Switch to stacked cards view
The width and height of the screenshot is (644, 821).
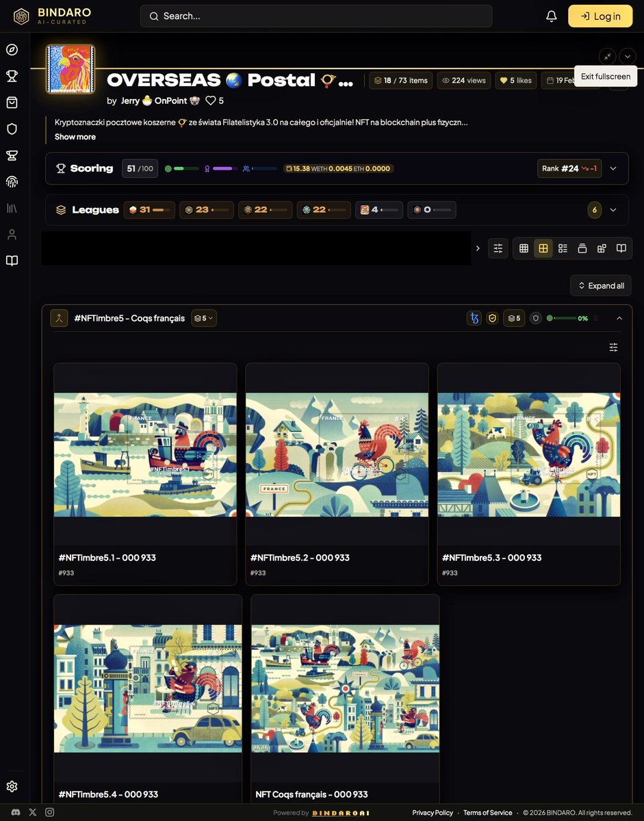tap(582, 248)
